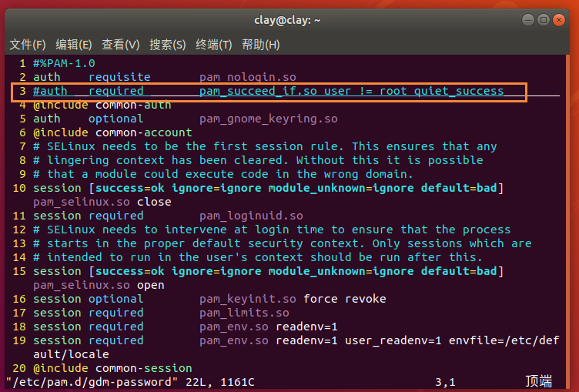Click line number 1 in the gutter

click(22, 63)
